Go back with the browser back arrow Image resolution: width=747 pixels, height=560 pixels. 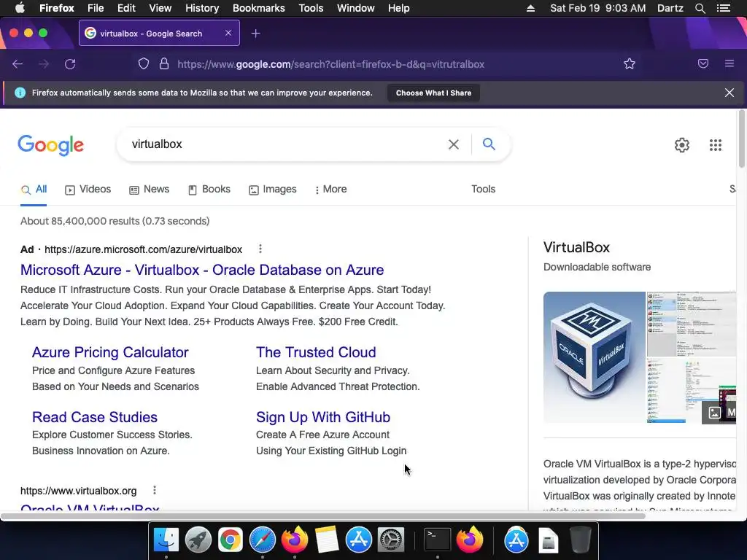pyautogui.click(x=18, y=64)
